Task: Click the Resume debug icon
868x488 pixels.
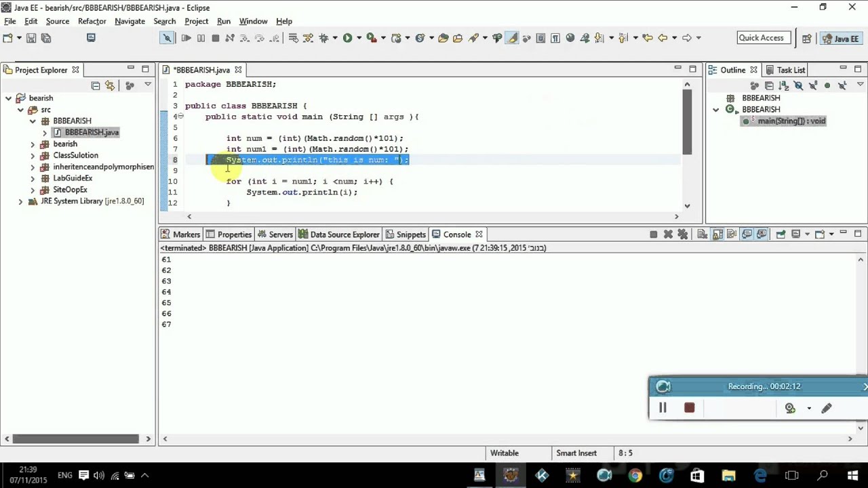Action: (186, 38)
